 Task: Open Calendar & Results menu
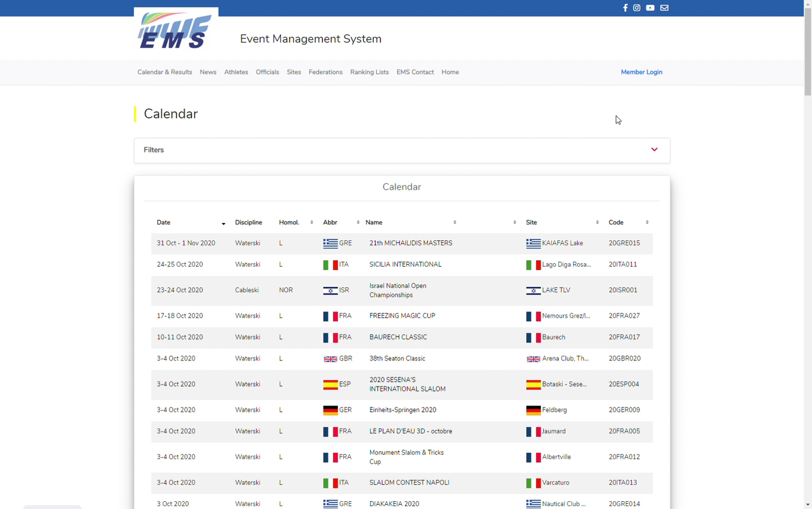tap(164, 72)
